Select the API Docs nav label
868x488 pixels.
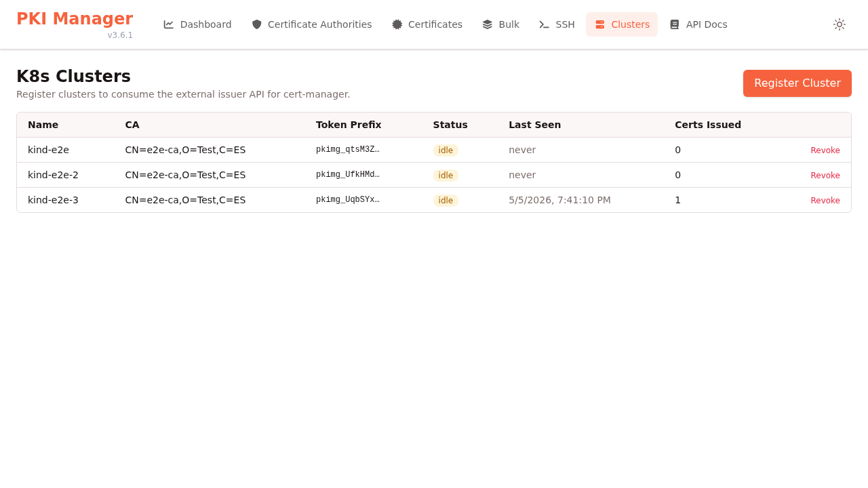pyautogui.click(x=707, y=24)
